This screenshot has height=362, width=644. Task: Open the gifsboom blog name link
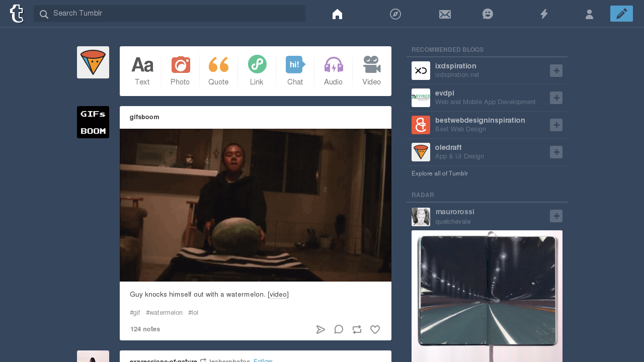coord(144,117)
